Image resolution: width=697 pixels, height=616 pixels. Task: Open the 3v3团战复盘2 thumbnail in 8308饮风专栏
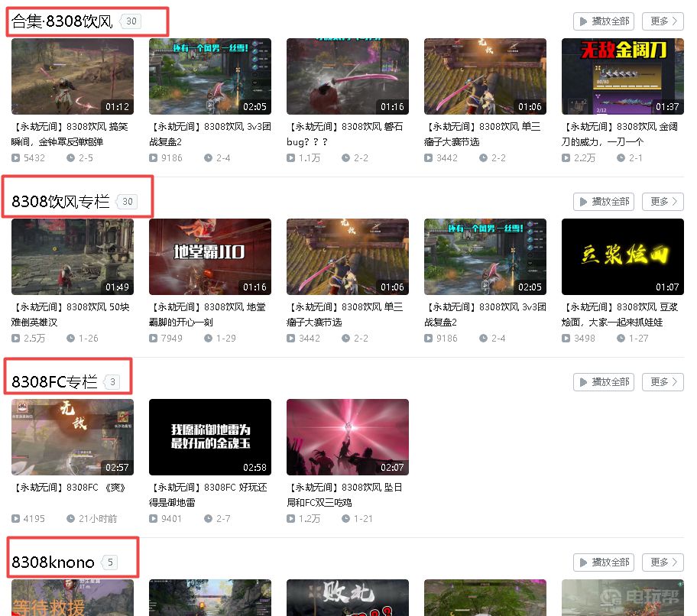pos(485,257)
